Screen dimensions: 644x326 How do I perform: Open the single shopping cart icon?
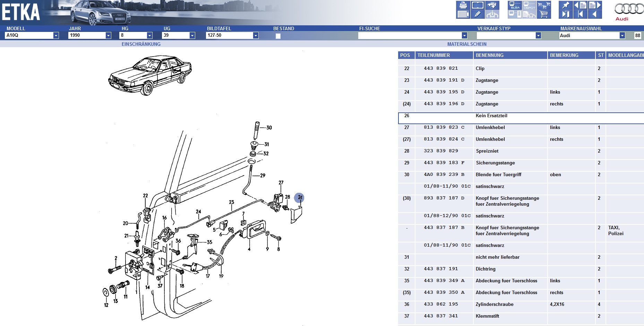tap(544, 14)
